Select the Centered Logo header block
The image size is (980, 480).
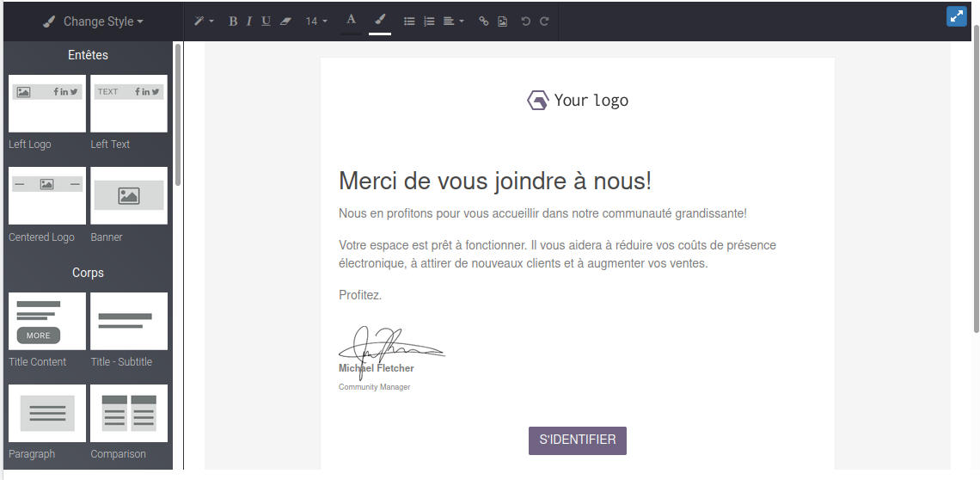point(47,195)
